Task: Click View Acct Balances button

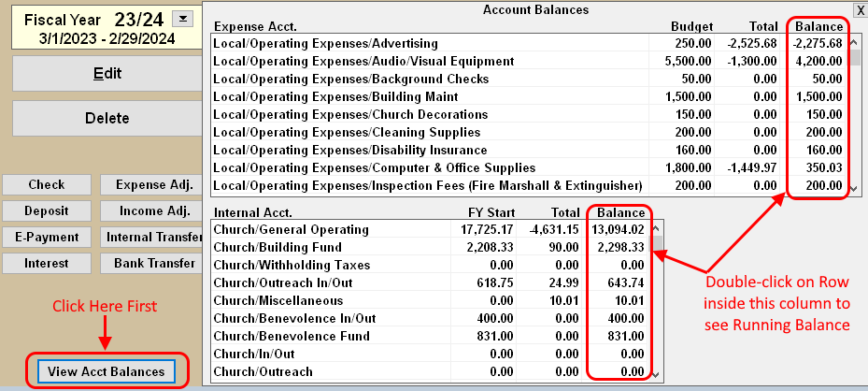Action: pos(107,371)
